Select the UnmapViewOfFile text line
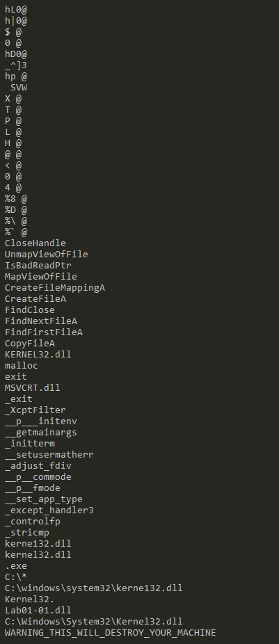 (47, 255)
